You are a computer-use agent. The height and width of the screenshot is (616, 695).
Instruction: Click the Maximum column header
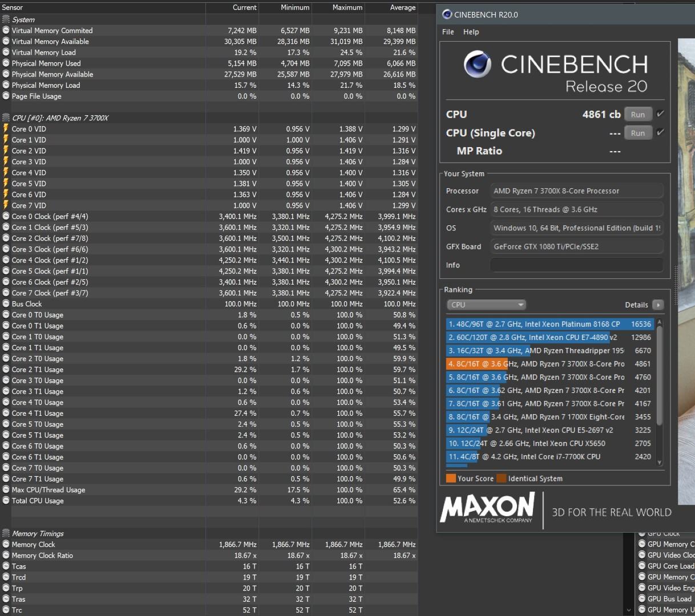coord(338,7)
